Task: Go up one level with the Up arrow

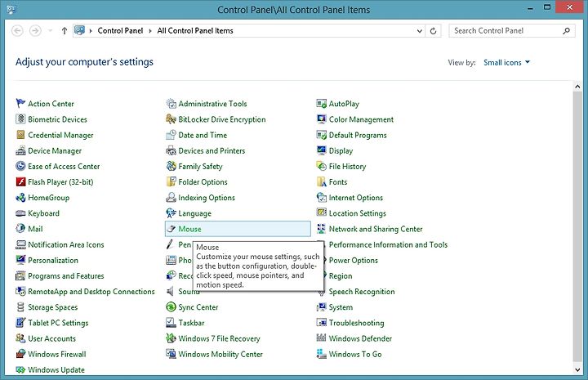Action: point(65,31)
